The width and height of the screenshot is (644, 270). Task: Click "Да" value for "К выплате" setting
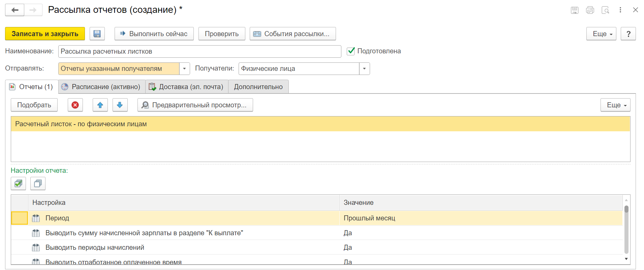[x=348, y=233]
